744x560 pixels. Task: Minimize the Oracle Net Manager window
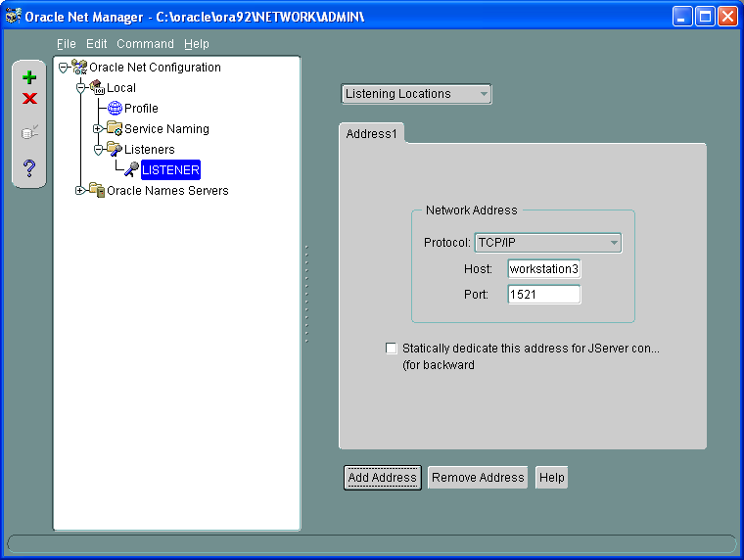[682, 17]
